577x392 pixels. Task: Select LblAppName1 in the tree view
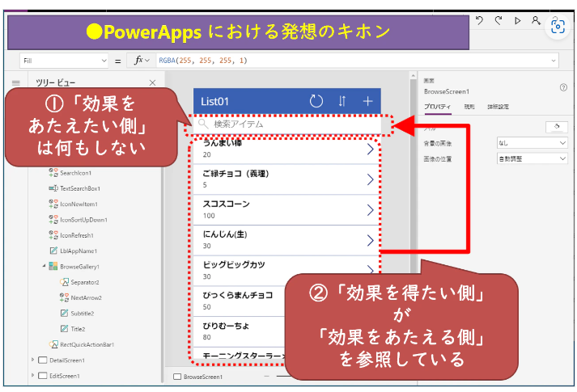[78, 251]
